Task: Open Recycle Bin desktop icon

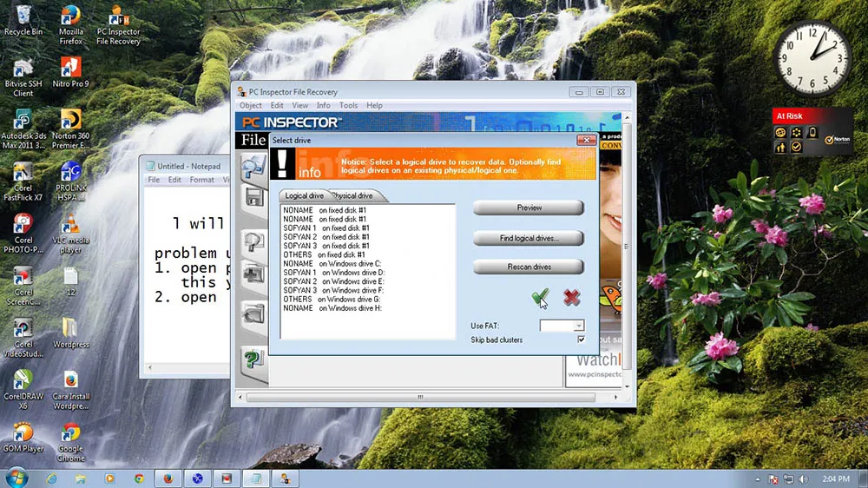Action: [x=23, y=21]
